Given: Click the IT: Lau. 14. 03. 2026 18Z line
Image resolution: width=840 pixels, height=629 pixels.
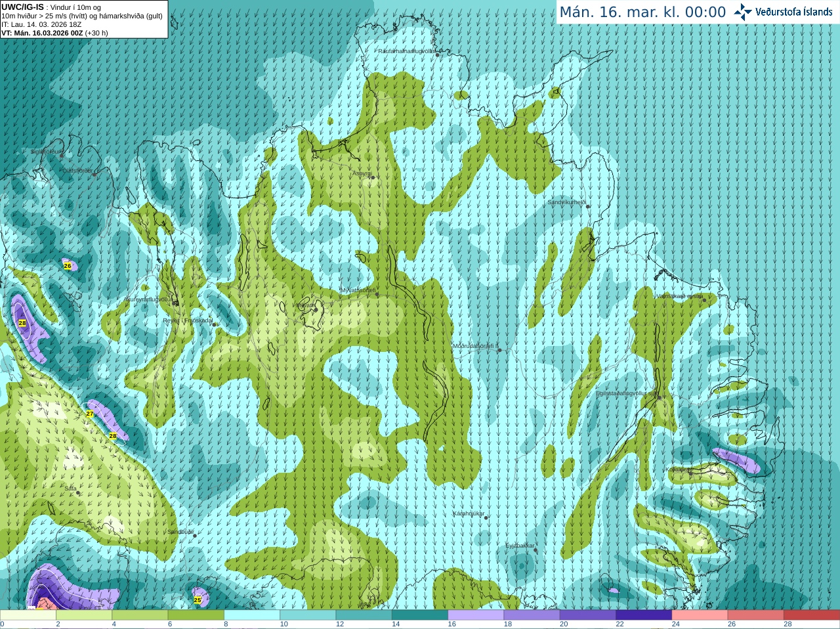Looking at the screenshot, I should pos(41,24).
